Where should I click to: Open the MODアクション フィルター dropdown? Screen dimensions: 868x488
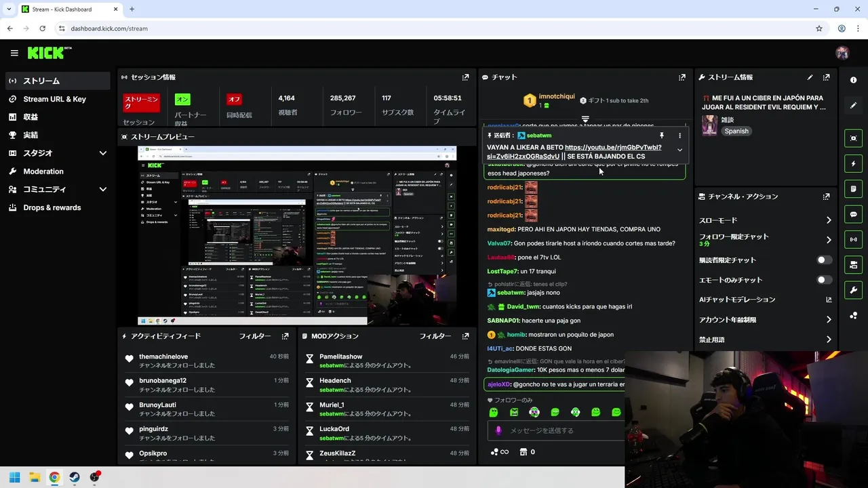435,336
